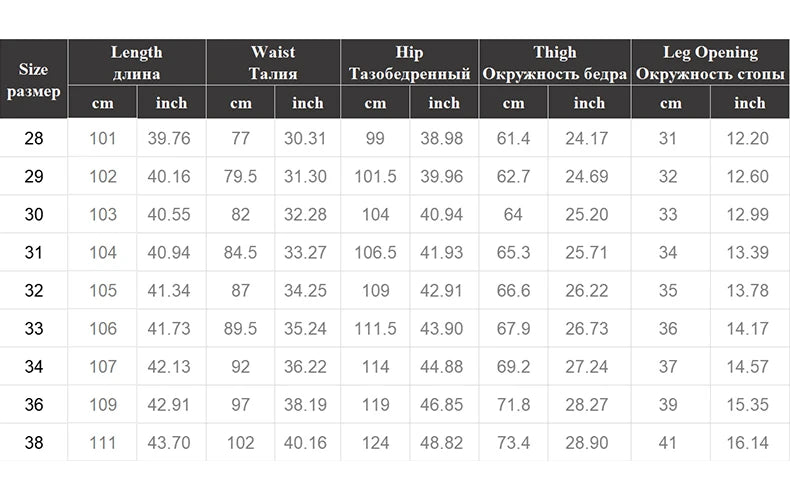Click the 13.39 leg opening value
The height and width of the screenshot is (500, 790).
coord(748,252)
